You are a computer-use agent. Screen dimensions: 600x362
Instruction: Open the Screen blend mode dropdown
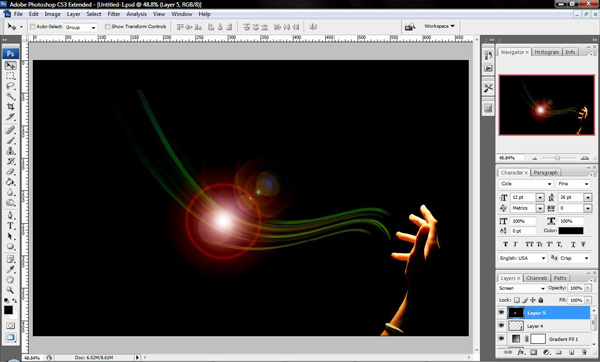point(522,288)
